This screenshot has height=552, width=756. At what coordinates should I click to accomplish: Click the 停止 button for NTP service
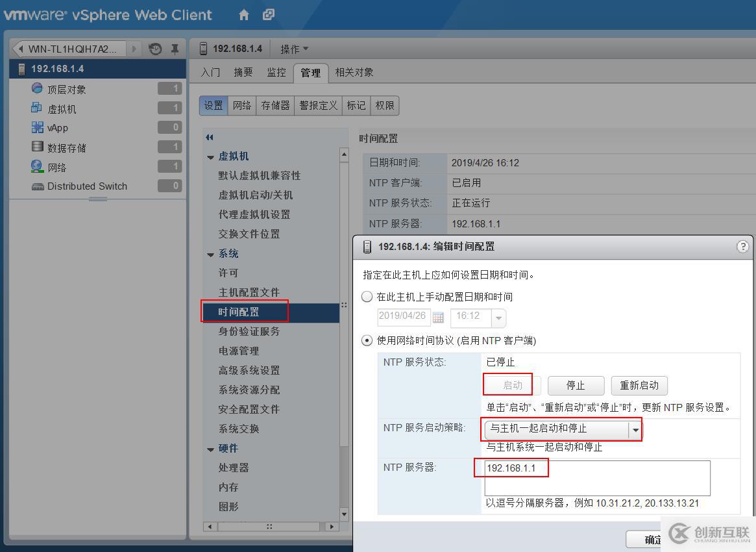point(575,384)
